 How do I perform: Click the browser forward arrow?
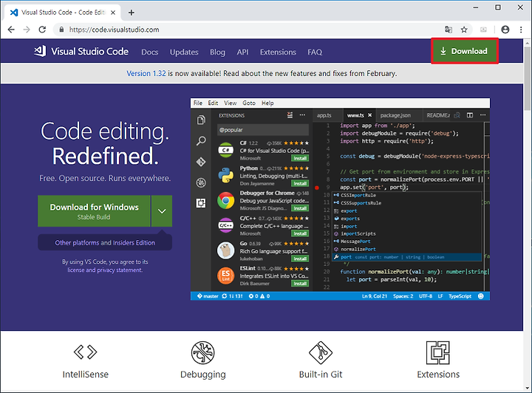[x=27, y=30]
